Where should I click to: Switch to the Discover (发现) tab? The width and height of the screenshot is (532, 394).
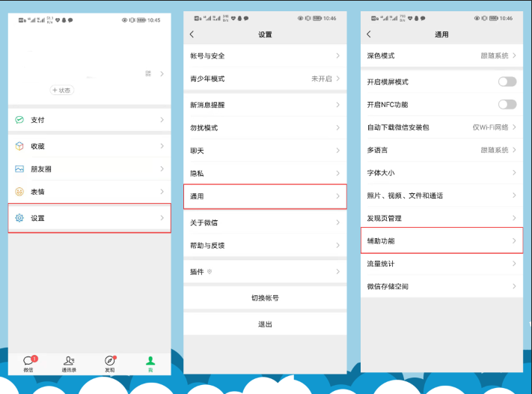click(110, 364)
